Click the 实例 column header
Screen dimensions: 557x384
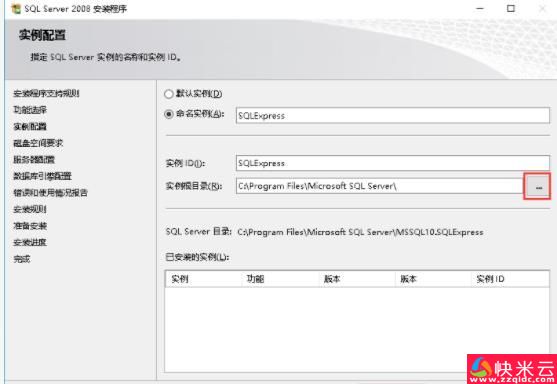click(x=203, y=279)
